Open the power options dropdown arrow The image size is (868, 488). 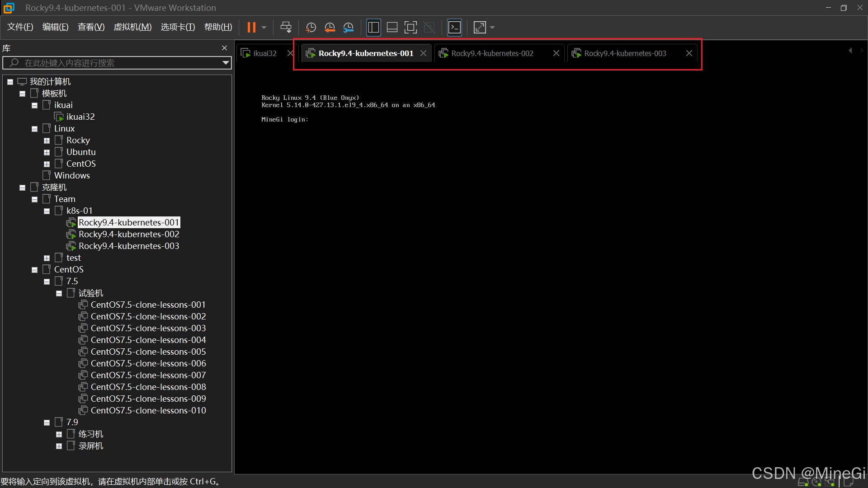(x=264, y=28)
